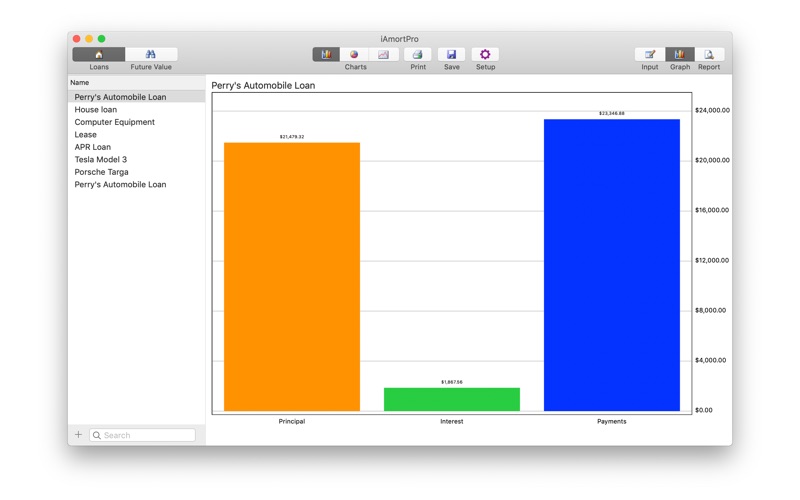Image resolution: width=800 pixels, height=500 pixels.
Task: Click the magnifier icon in search field
Action: (x=96, y=435)
